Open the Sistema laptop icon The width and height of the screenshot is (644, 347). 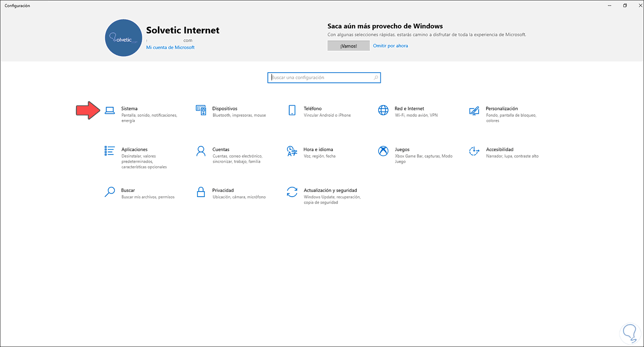[x=110, y=110]
